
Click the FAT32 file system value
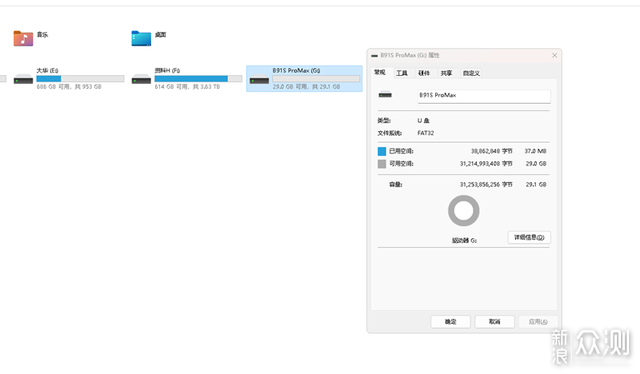(426, 133)
